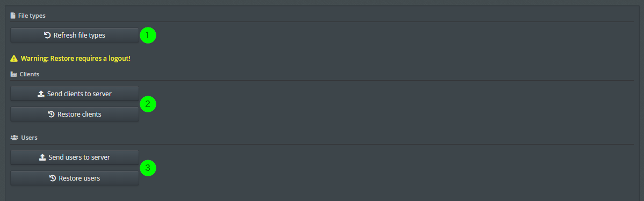Click the yellow warning triangle icon
Viewport: 644px width, 201px height.
coord(14,59)
